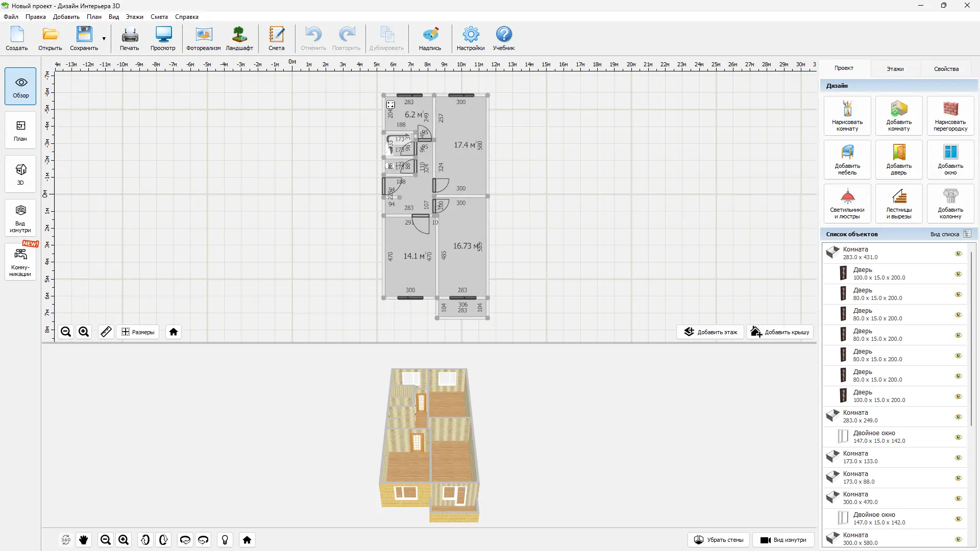Toggle the light bulb in 3D view

coord(225,540)
